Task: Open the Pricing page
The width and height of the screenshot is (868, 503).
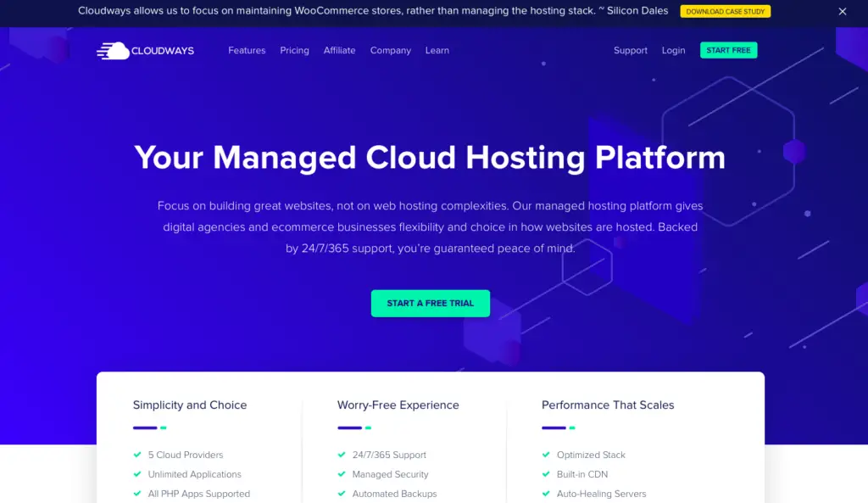Action: [x=294, y=50]
